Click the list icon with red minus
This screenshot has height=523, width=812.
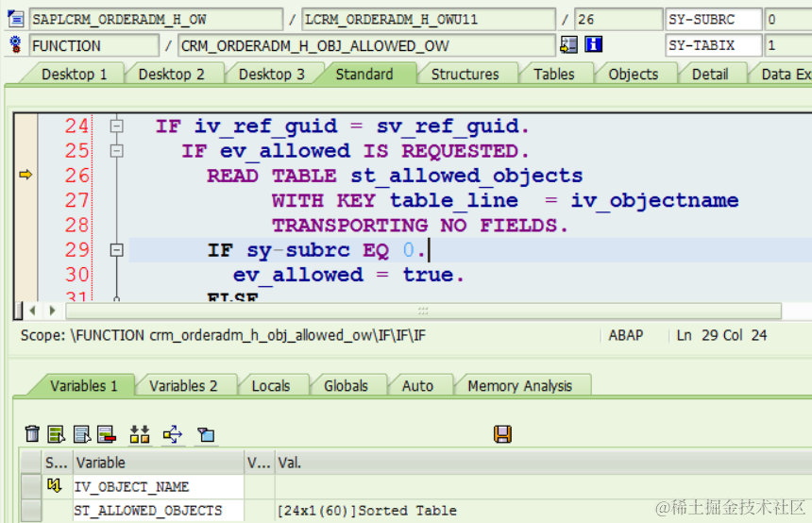click(107, 434)
